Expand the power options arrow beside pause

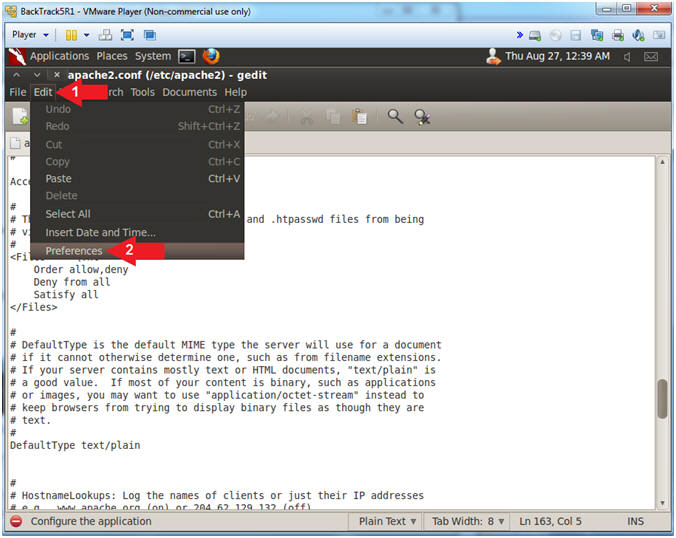pos(87,35)
